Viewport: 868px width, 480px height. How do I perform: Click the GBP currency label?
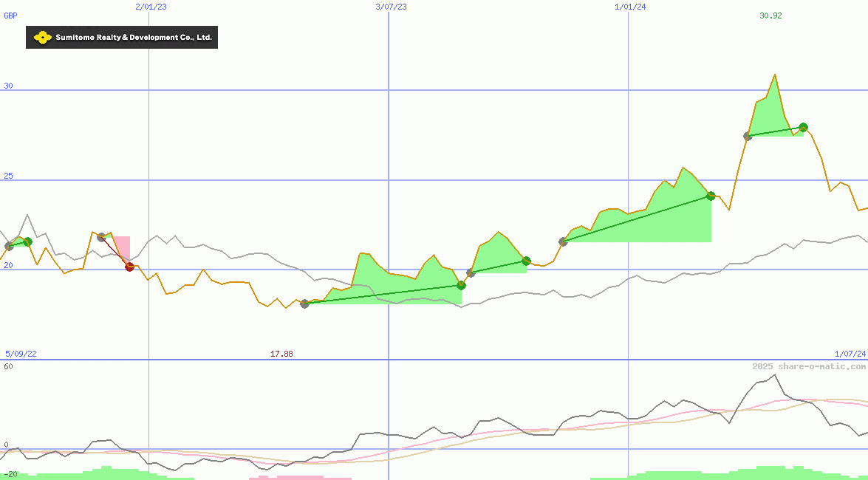pyautogui.click(x=10, y=16)
